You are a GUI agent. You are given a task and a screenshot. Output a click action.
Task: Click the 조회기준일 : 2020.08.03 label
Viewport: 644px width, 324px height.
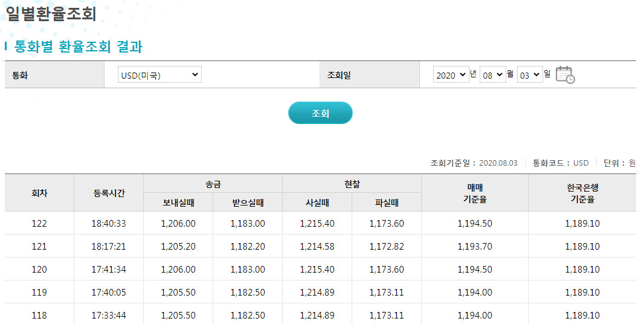point(474,163)
